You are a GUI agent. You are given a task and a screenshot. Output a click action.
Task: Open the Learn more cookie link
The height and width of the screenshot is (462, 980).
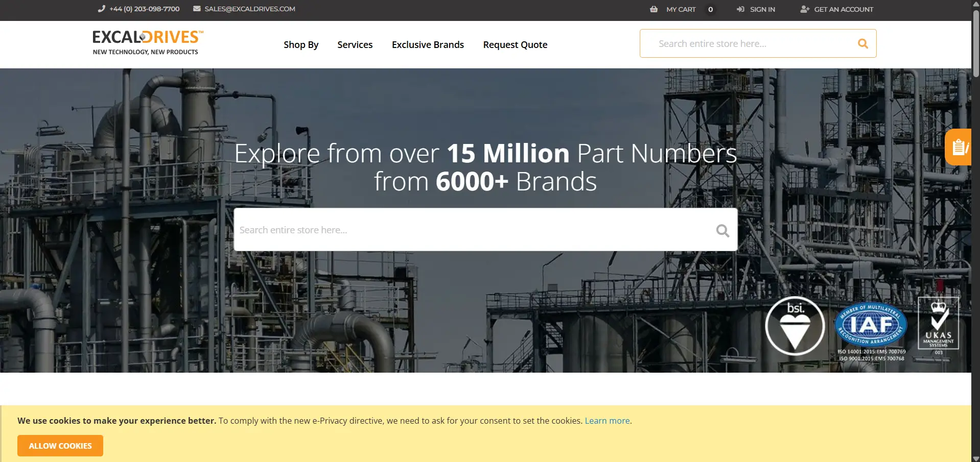point(607,421)
